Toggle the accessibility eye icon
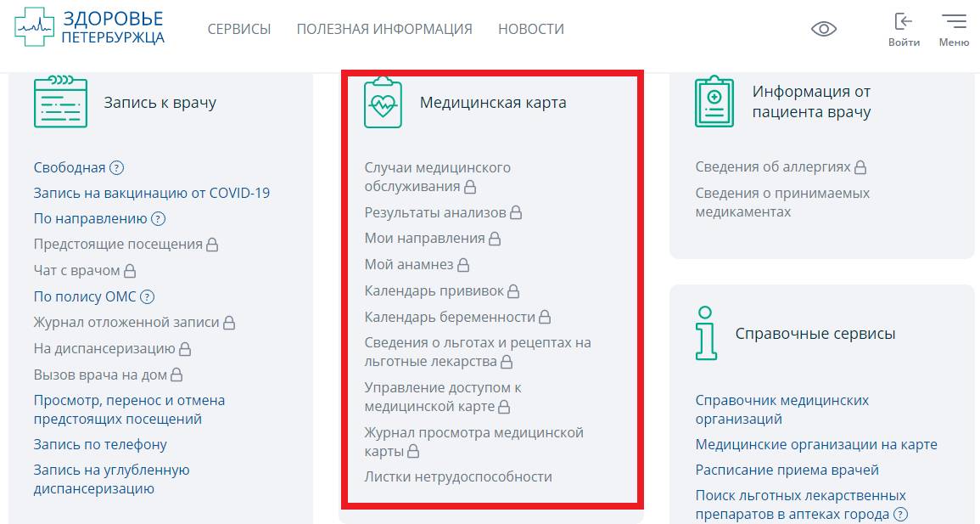This screenshot has width=980, height=524. [x=823, y=29]
